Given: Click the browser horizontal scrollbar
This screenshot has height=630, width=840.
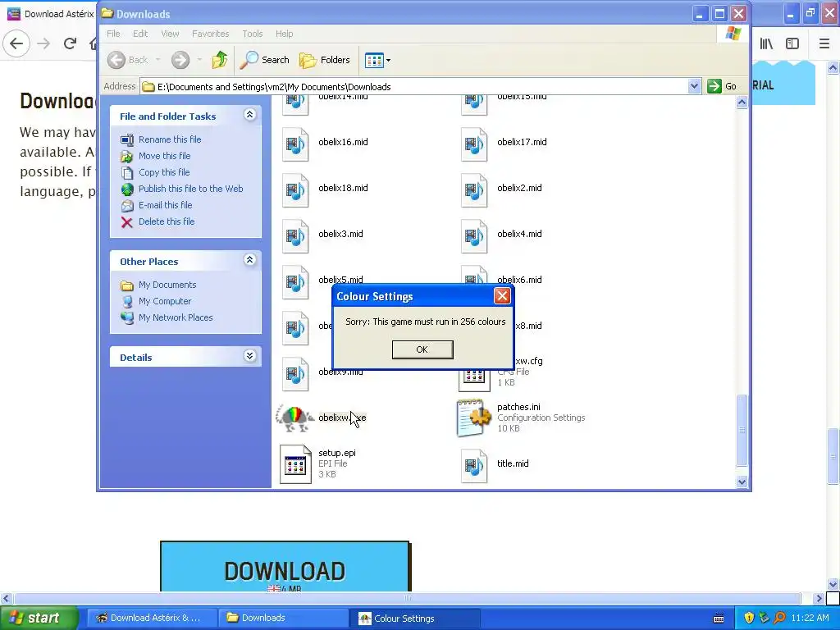Looking at the screenshot, I should (407, 598).
